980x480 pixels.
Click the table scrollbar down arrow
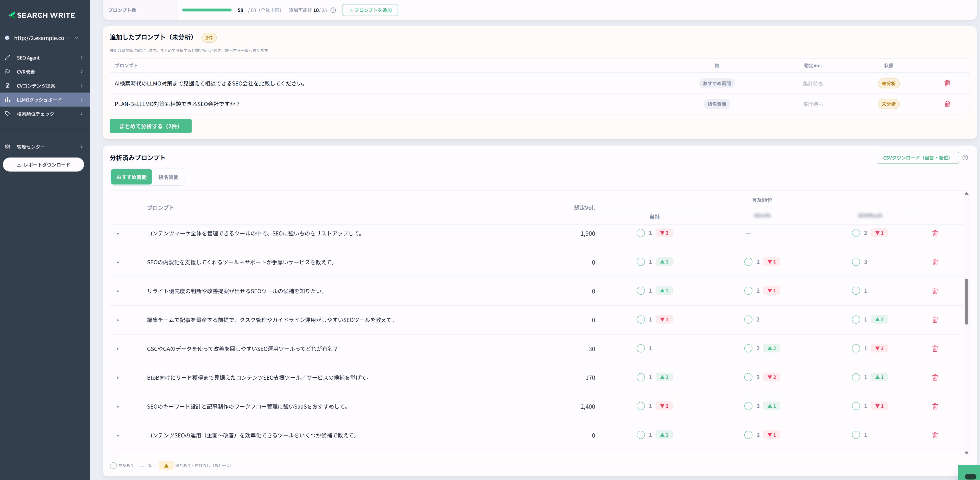point(966,453)
